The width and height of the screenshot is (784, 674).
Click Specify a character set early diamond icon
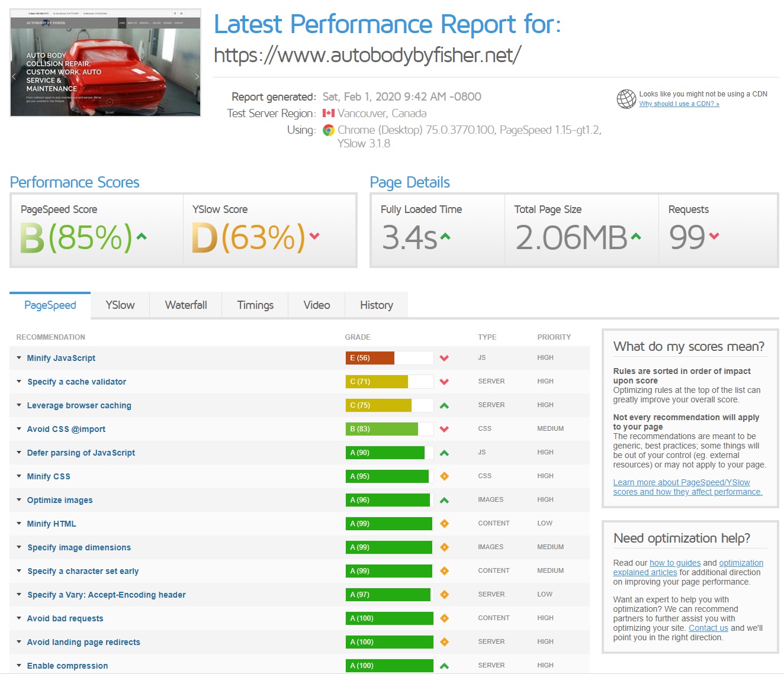click(444, 571)
